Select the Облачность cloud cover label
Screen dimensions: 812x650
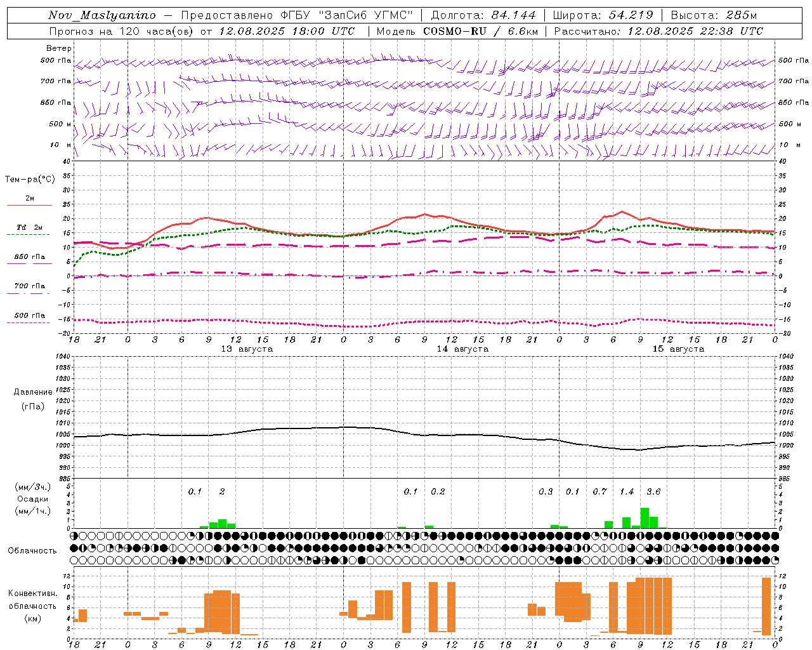point(32,550)
